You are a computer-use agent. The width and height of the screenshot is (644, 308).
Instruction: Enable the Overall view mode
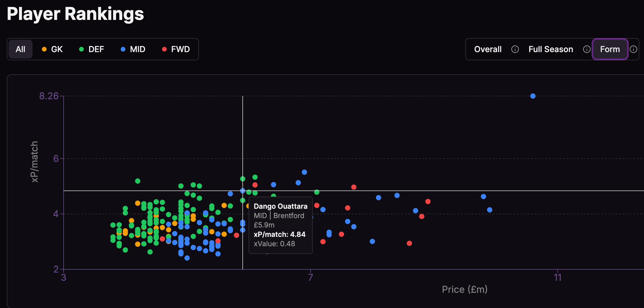[488, 49]
